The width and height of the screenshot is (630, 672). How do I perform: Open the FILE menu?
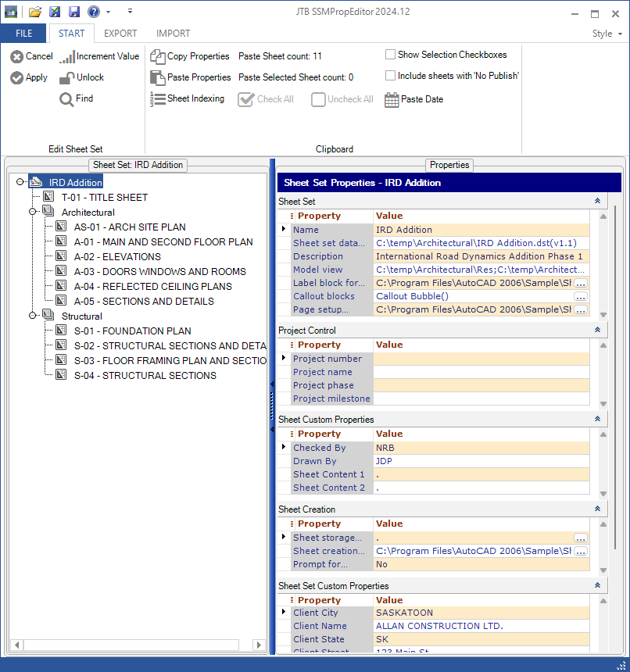click(23, 34)
